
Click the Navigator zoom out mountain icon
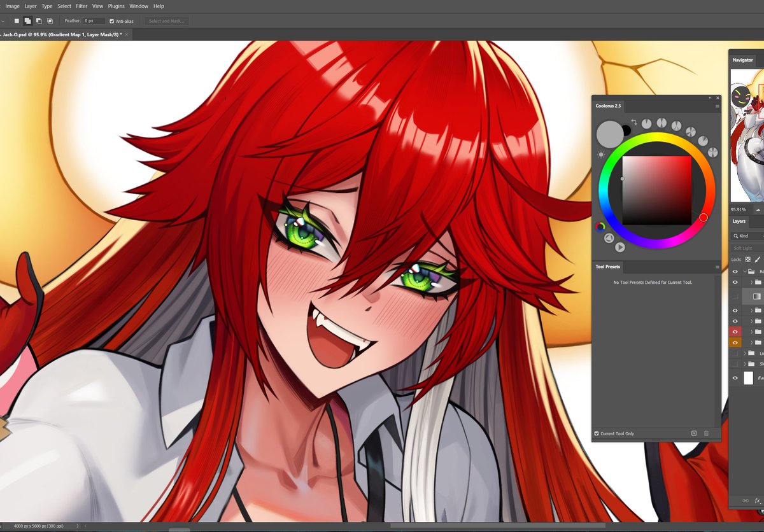(758, 209)
